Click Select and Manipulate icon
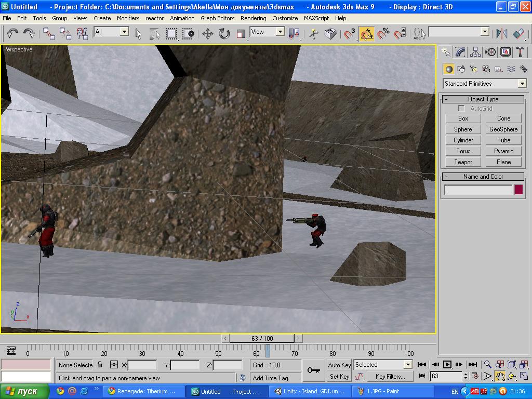532x399 pixels. 314,34
